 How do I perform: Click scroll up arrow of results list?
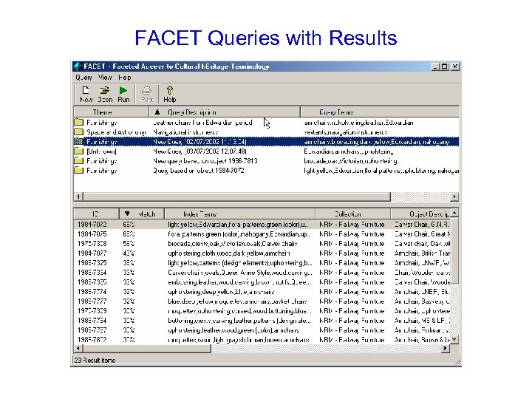pyautogui.click(x=454, y=213)
